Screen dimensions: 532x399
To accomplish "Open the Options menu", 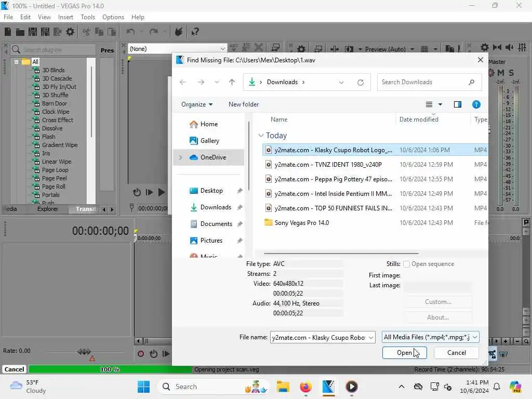I will coord(113,17).
